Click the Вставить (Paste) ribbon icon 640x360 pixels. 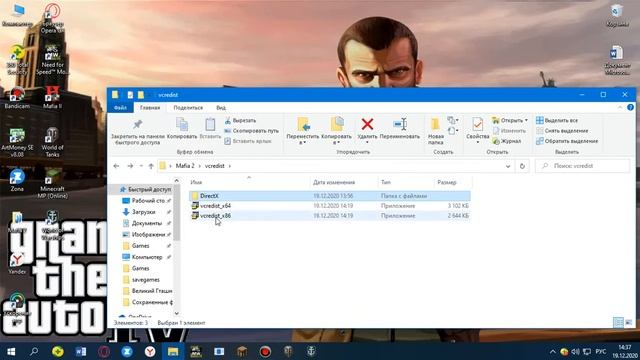(x=210, y=128)
